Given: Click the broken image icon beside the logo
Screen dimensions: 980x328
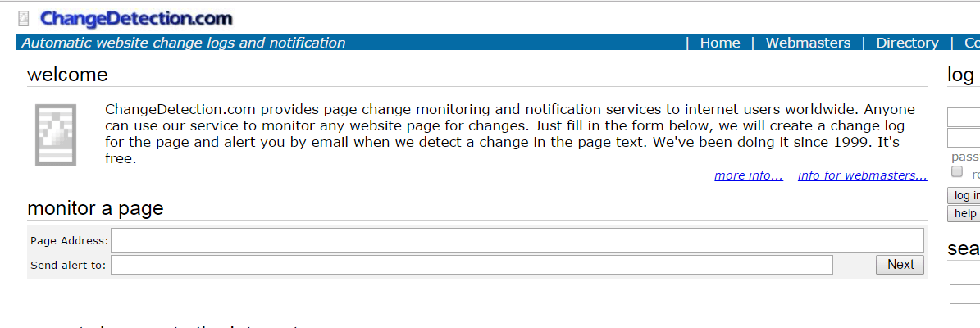Looking at the screenshot, I should click(x=24, y=20).
